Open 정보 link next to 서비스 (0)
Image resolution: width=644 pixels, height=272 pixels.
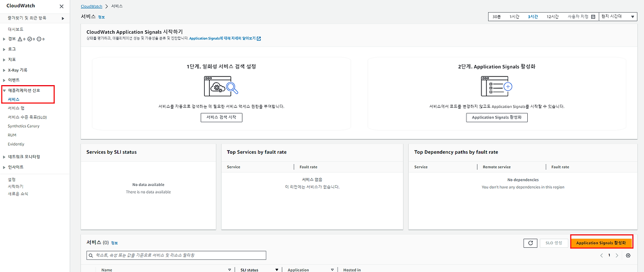point(114,243)
